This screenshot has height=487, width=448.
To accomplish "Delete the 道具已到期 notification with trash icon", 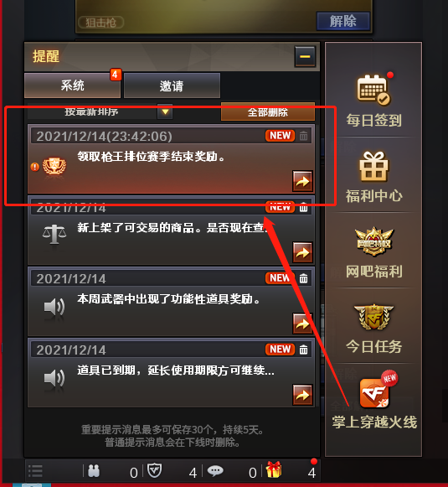I will click(303, 350).
